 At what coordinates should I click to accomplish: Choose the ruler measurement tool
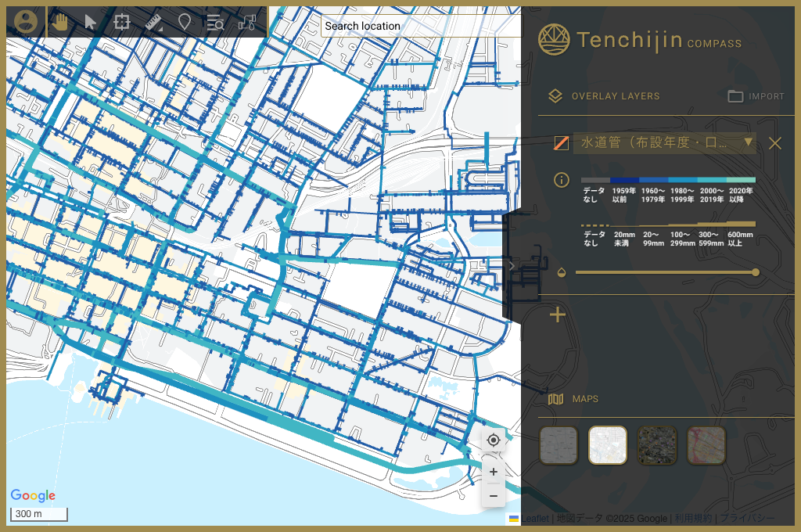tap(154, 23)
